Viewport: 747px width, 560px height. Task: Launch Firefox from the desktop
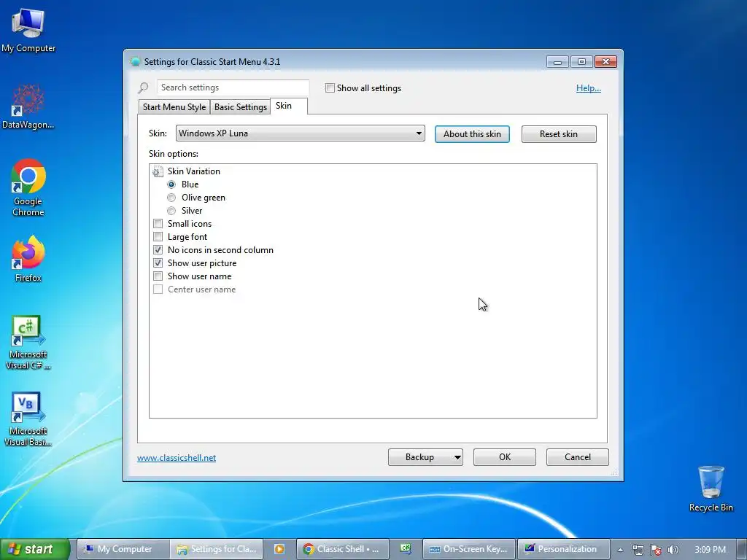point(28,259)
